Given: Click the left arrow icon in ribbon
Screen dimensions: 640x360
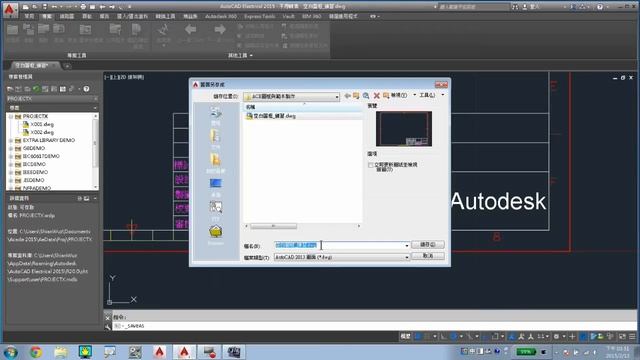Looking at the screenshot, I should 190,30.
